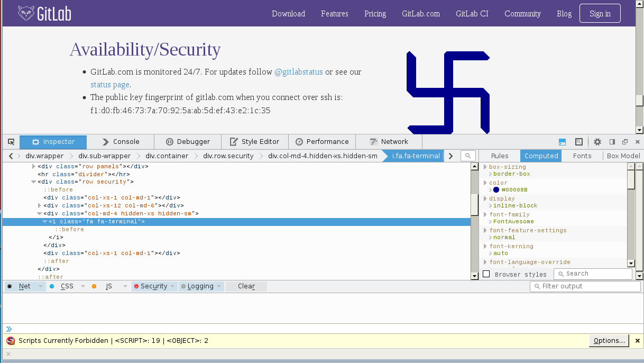Expand the box-sizing computed property
The width and height of the screenshot is (644, 363).
point(485,167)
